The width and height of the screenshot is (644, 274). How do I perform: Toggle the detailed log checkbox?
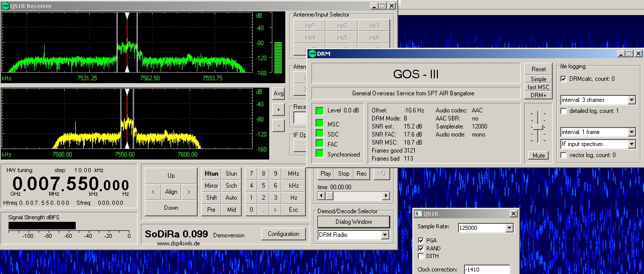(564, 111)
